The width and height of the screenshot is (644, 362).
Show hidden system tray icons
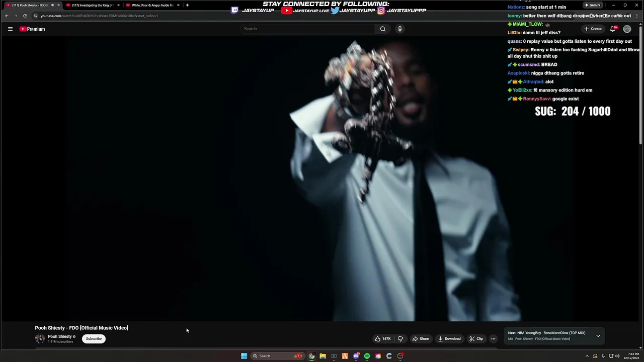(587, 356)
